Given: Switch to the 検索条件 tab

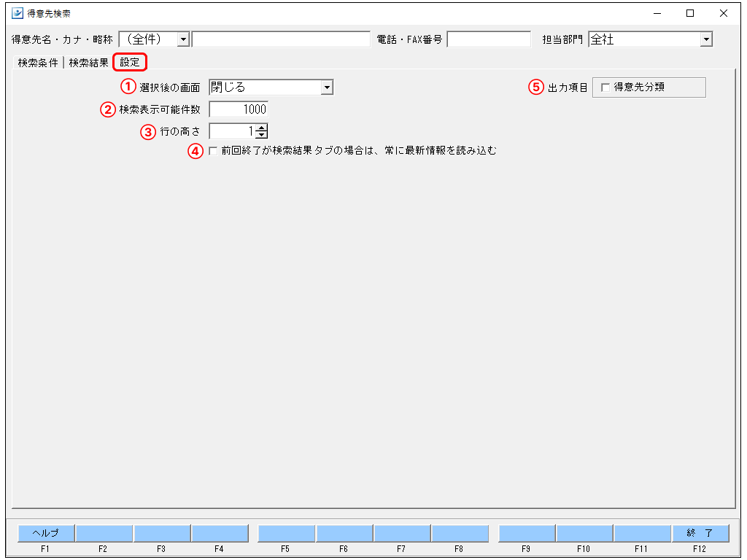Looking at the screenshot, I should point(38,63).
